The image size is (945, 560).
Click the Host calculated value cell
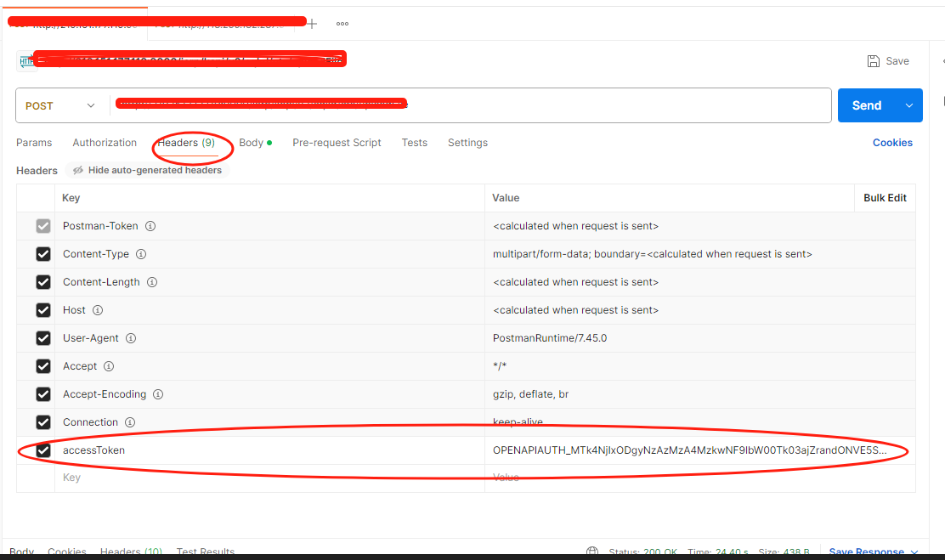(x=699, y=310)
